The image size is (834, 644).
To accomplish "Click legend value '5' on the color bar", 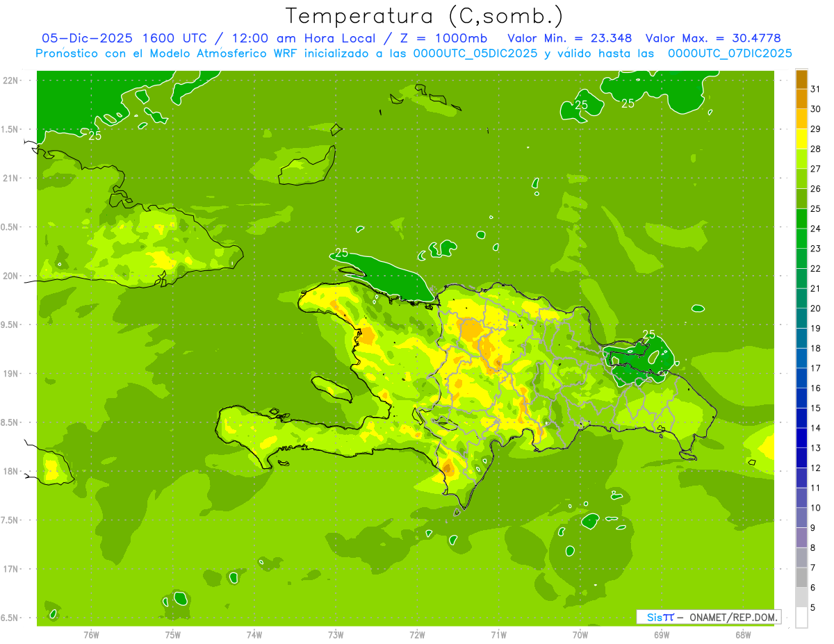I will (x=813, y=608).
